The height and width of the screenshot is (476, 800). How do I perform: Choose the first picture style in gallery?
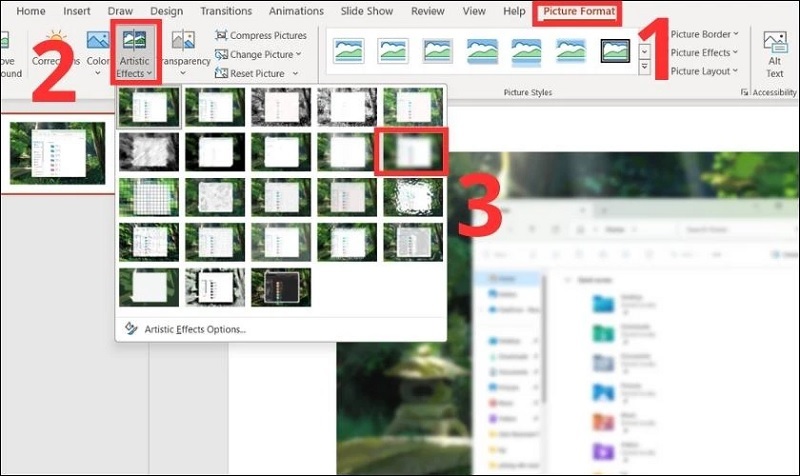[x=348, y=50]
